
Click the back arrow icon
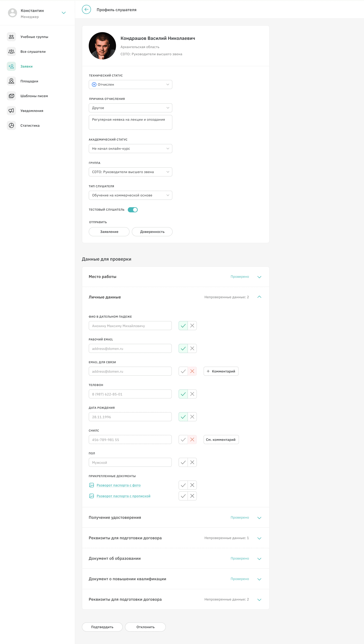[86, 9]
